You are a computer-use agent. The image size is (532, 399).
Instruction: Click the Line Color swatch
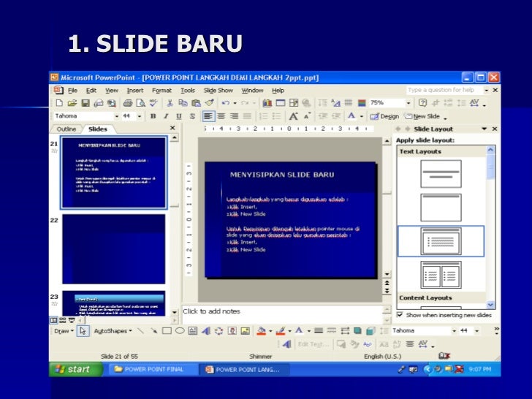pos(281,331)
